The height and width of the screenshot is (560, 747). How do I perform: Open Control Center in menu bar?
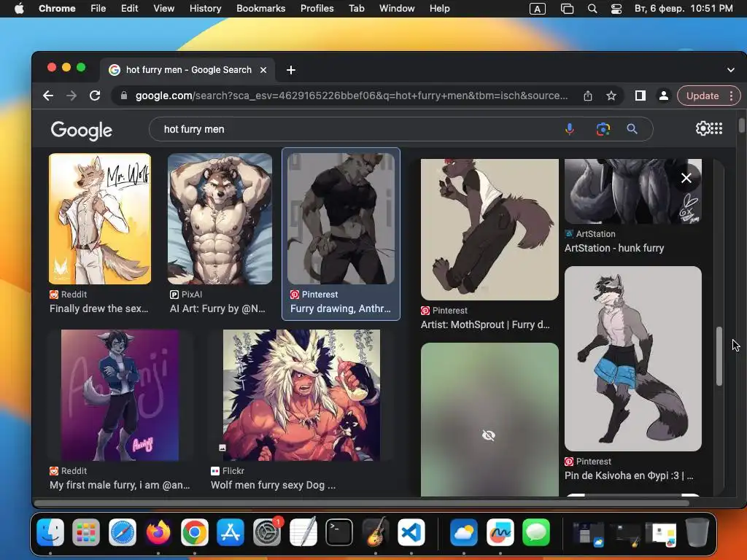(x=616, y=9)
